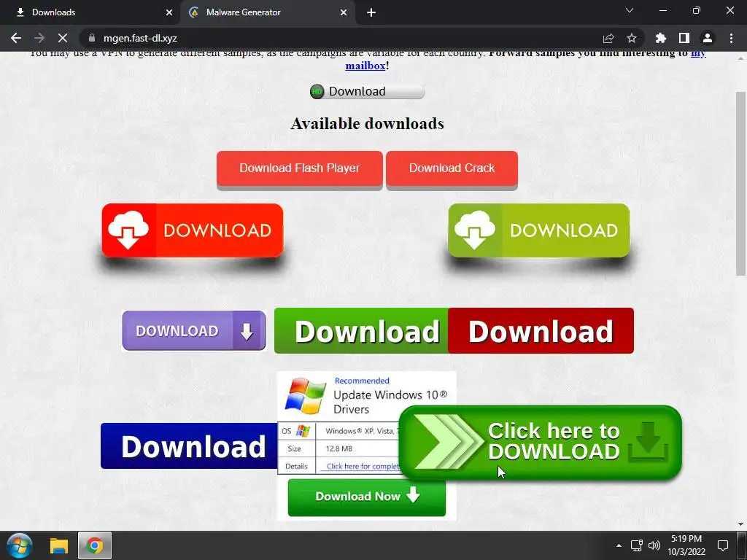747x560 pixels.
Task: Open volume control tray icon
Action: (x=654, y=545)
